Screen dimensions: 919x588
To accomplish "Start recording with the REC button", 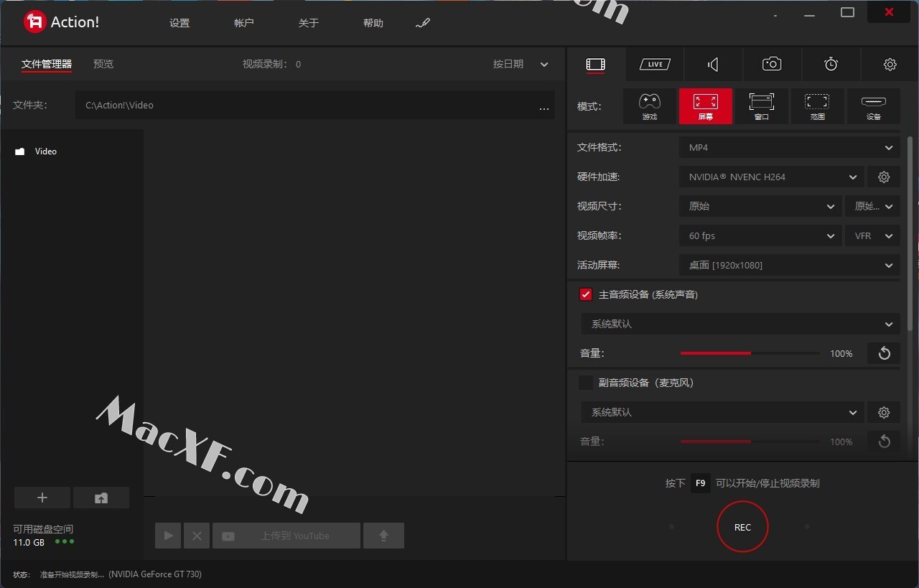I will (x=742, y=527).
